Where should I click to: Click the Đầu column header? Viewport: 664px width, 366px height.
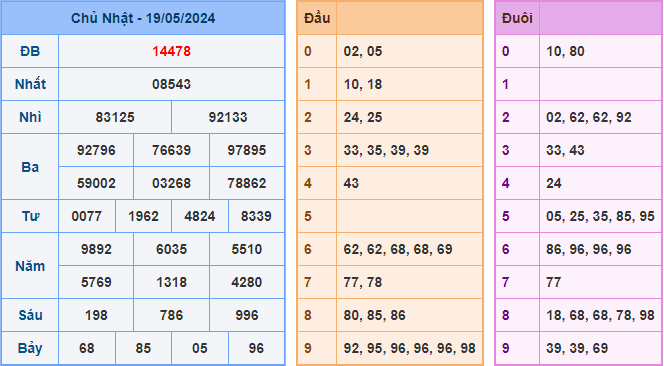(x=317, y=18)
